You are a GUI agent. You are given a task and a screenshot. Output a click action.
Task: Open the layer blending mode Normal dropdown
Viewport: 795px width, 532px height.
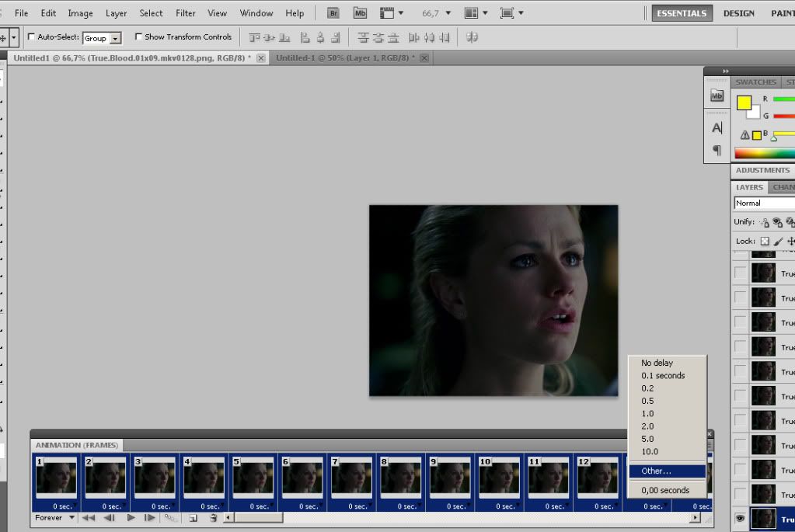pos(764,203)
